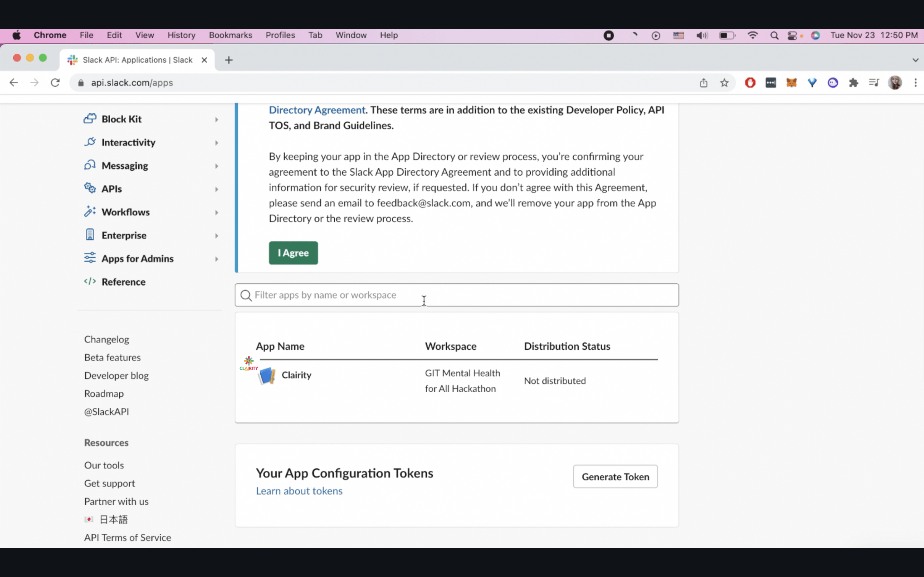
Task: Open Chrome extensions puzzle icon
Action: click(853, 83)
